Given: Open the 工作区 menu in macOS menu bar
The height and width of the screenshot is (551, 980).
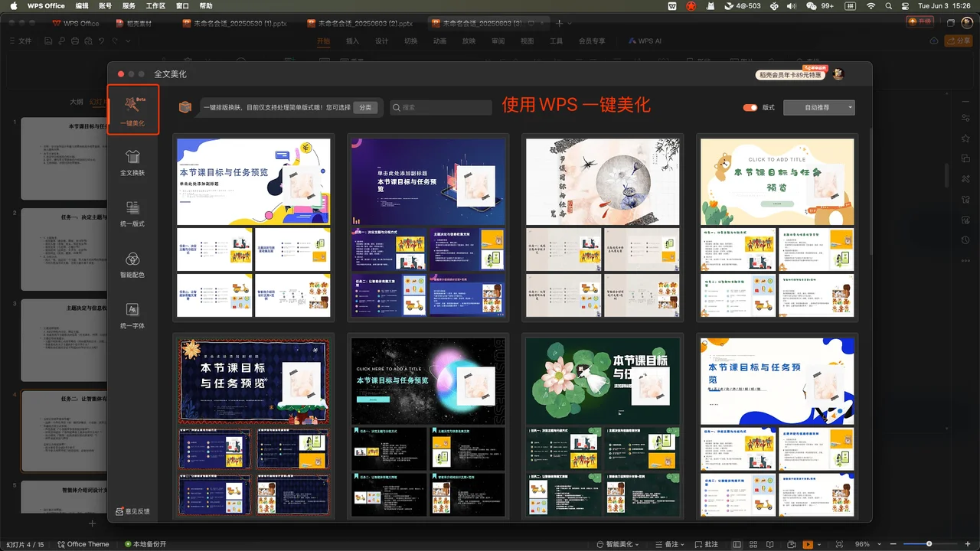Looking at the screenshot, I should point(155,5).
